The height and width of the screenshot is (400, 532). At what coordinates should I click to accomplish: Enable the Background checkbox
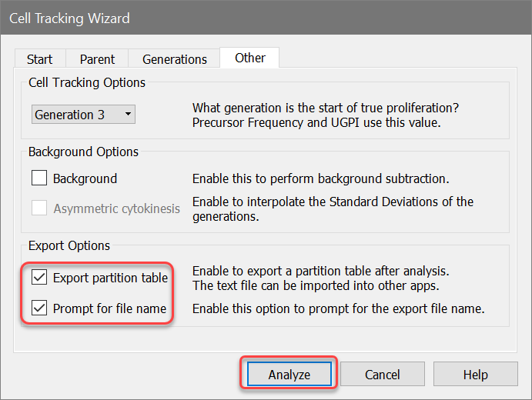[40, 178]
